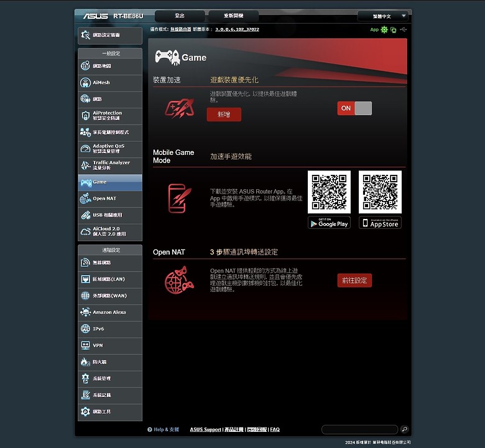Open the 繁體中文 language dropdown
485x448 pixels.
(x=382, y=16)
